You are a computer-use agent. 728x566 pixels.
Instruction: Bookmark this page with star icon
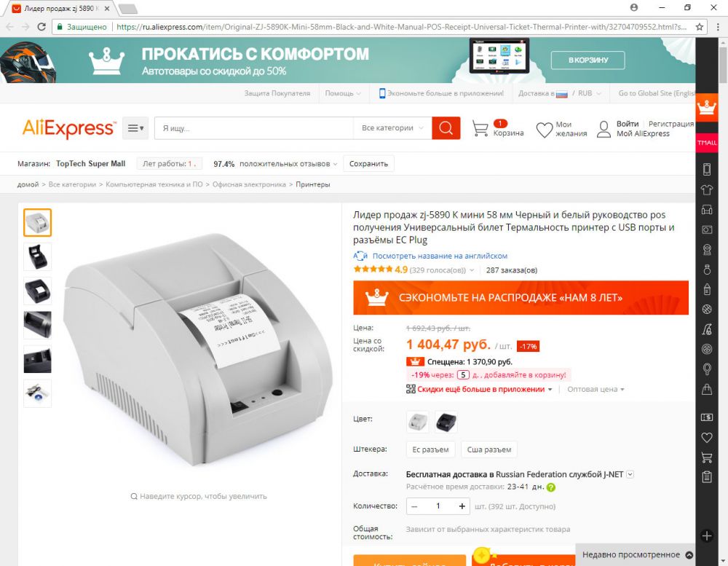(699, 27)
